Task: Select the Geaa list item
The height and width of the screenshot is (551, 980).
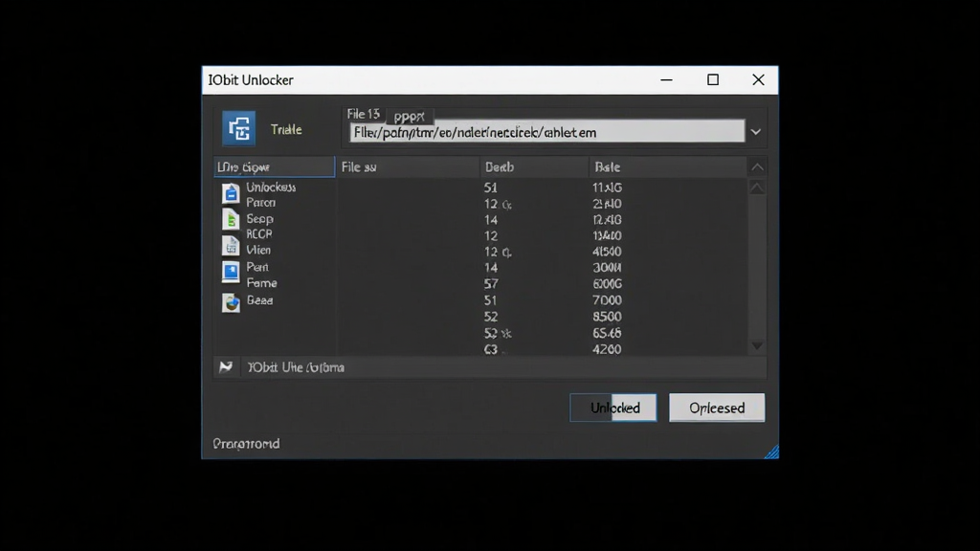Action: [259, 300]
